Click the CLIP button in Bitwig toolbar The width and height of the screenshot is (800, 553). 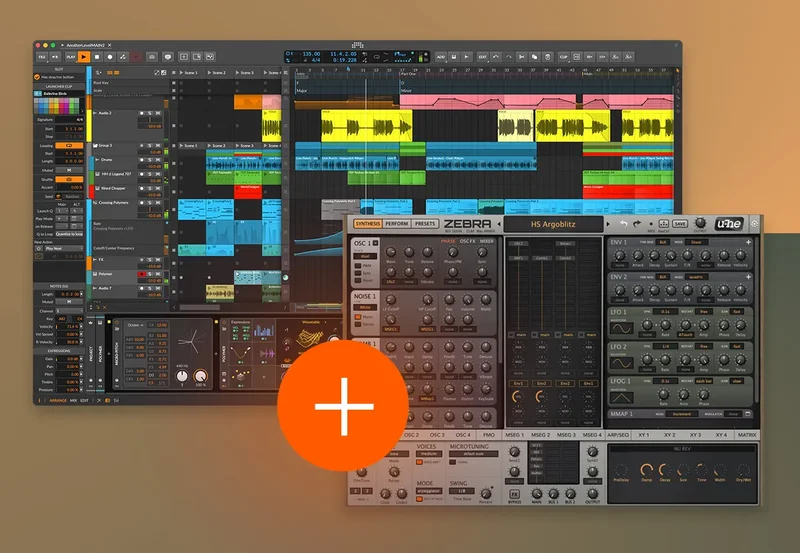(563, 57)
